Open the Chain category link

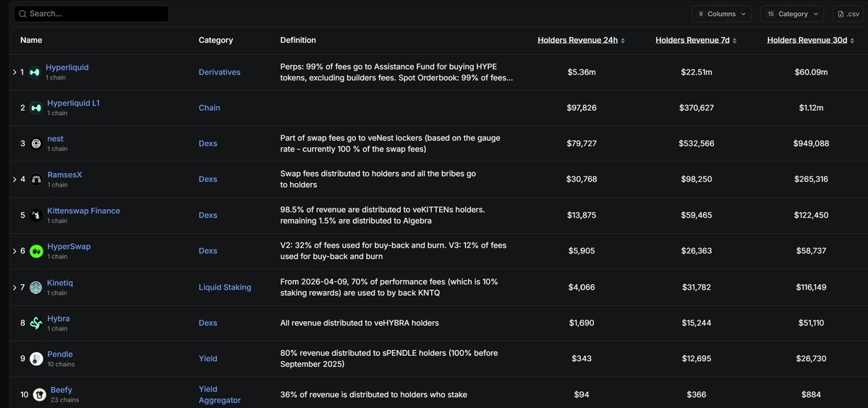pos(209,108)
